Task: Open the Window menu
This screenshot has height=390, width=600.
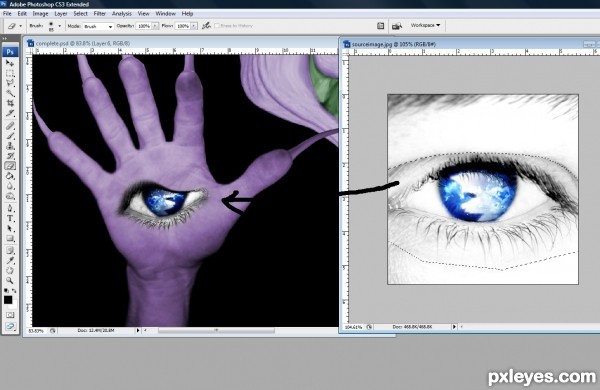Action: tap(165, 13)
